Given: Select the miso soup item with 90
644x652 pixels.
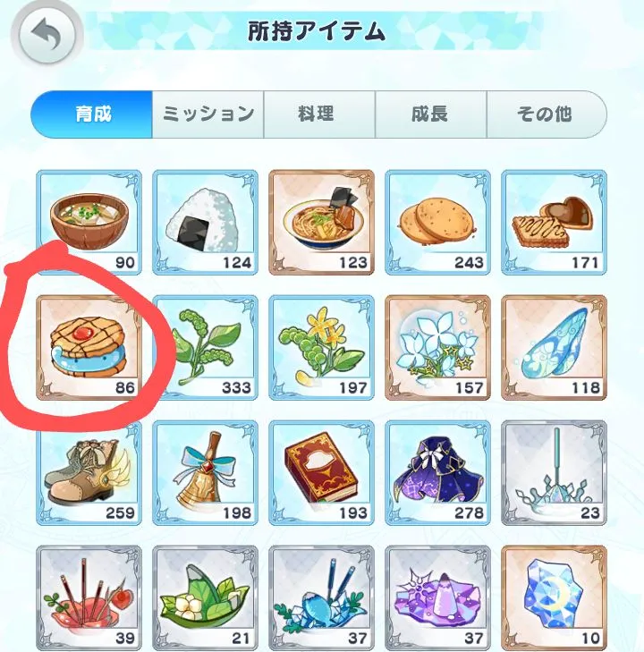Looking at the screenshot, I should pos(89,223).
